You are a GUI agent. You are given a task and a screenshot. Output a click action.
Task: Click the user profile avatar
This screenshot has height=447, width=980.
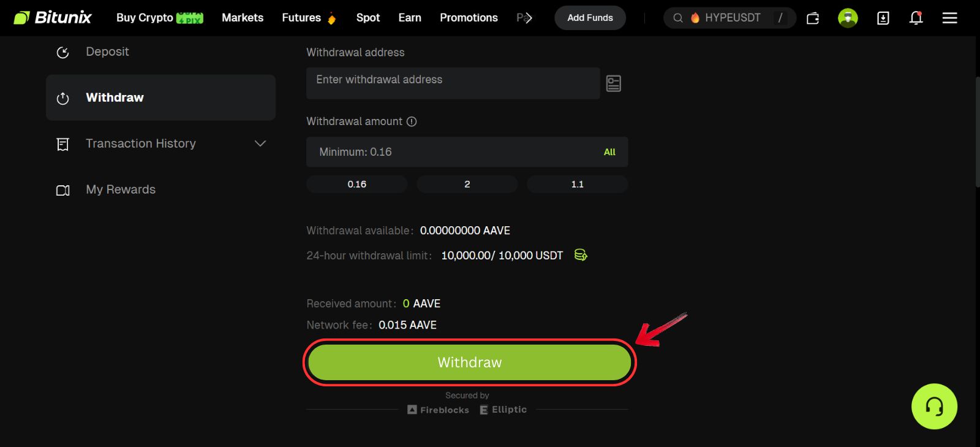(x=848, y=18)
